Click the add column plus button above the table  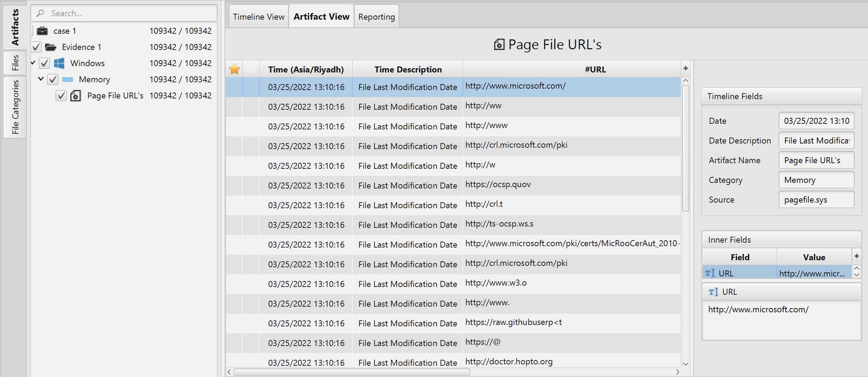pos(685,68)
